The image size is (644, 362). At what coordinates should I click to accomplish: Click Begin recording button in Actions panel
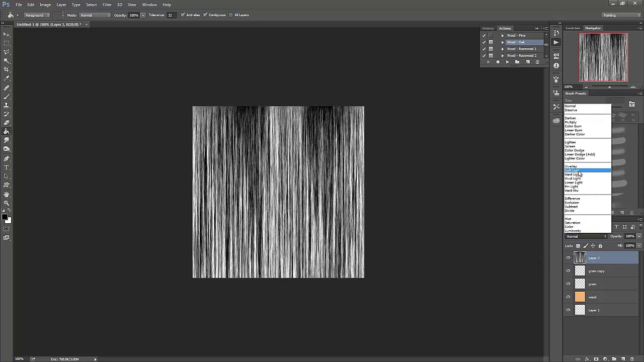coord(498,62)
